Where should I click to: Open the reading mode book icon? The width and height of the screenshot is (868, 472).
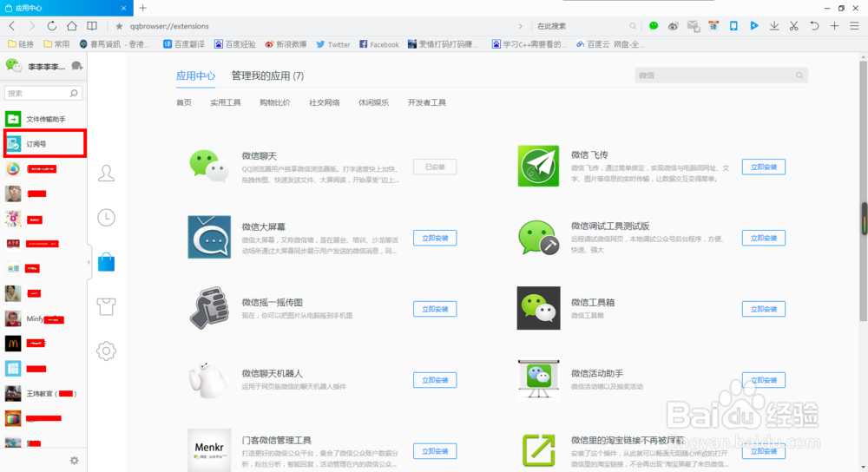tap(93, 26)
